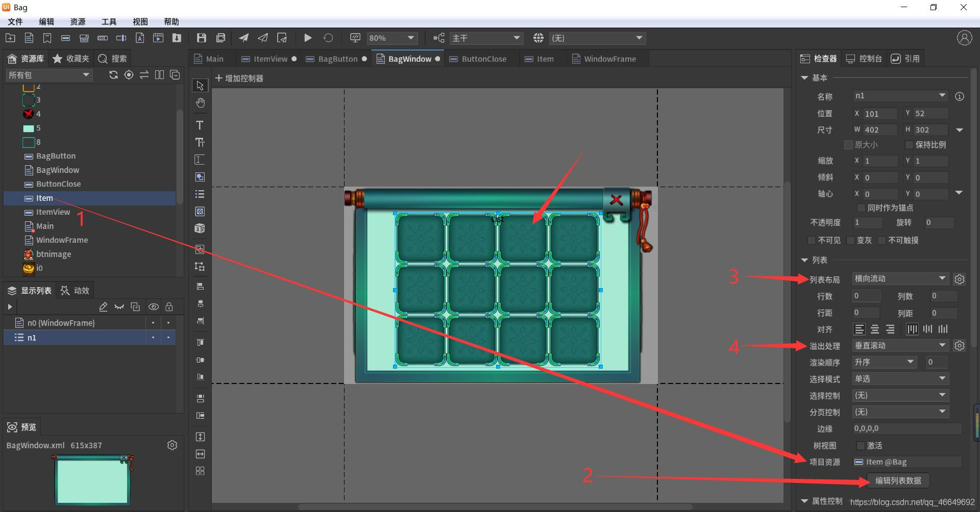Open the 资源 menu
The width and height of the screenshot is (980, 512).
pyautogui.click(x=78, y=21)
